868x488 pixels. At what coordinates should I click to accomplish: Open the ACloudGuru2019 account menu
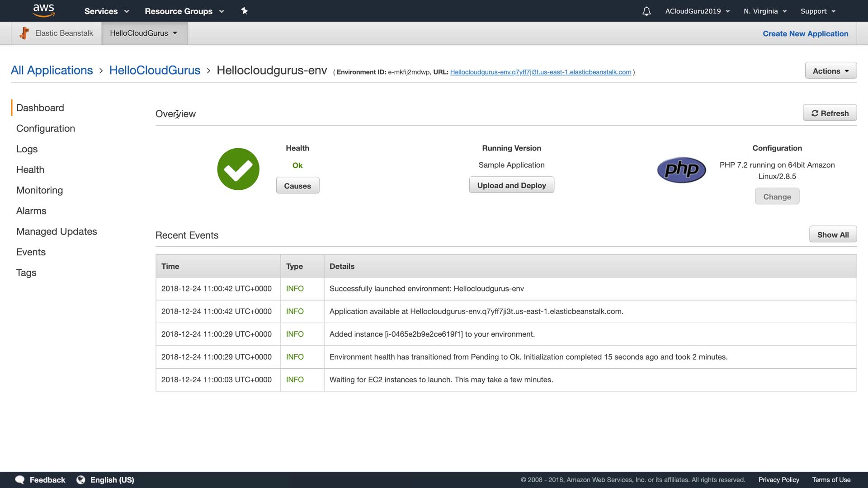pos(697,11)
